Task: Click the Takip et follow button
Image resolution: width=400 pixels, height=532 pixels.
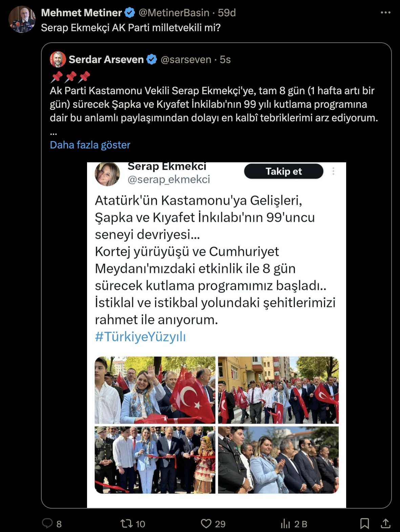Action: (283, 171)
